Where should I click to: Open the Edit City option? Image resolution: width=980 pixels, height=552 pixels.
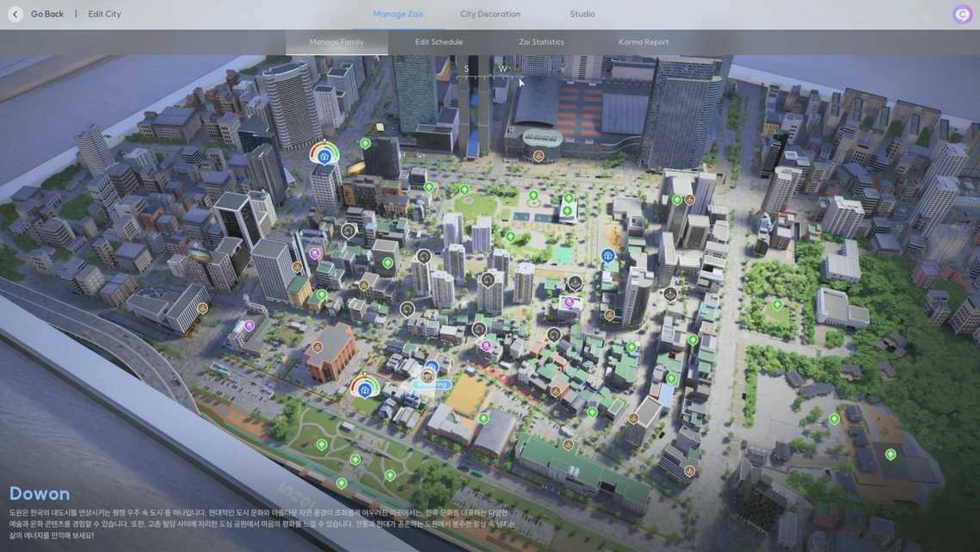(104, 14)
